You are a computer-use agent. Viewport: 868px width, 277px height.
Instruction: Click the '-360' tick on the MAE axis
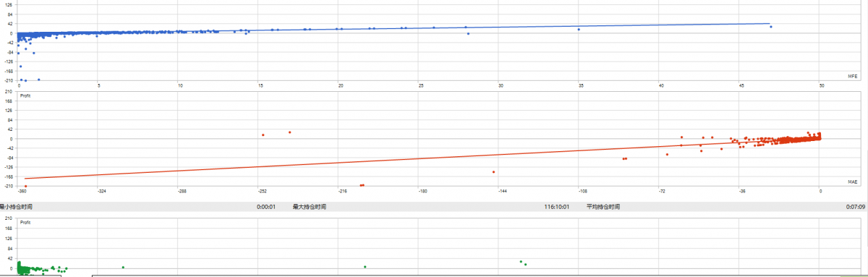(x=22, y=191)
